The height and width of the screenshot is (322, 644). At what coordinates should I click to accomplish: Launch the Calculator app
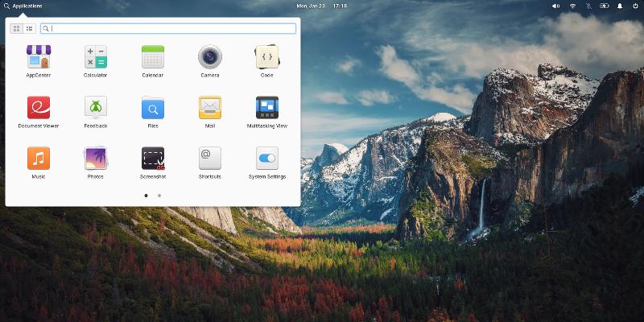point(96,57)
